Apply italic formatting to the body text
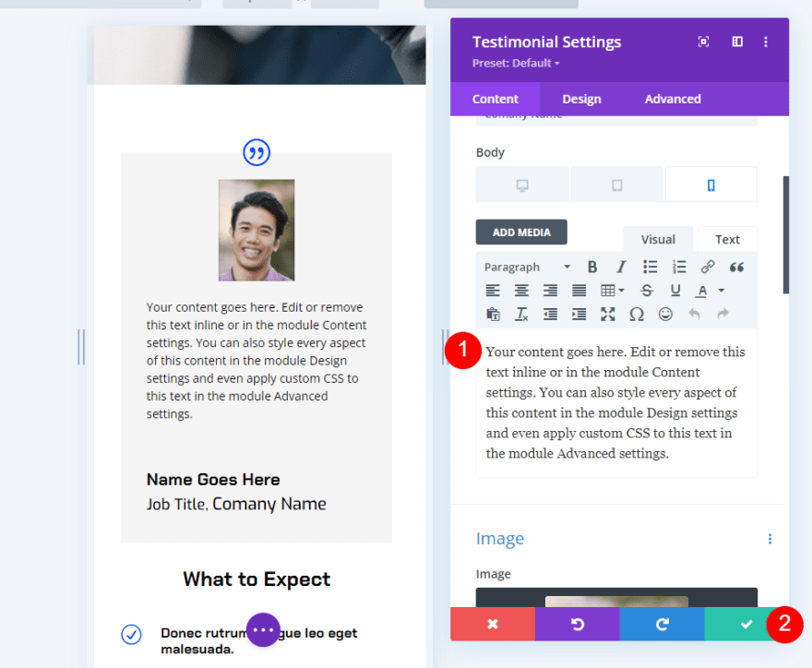 (x=619, y=267)
